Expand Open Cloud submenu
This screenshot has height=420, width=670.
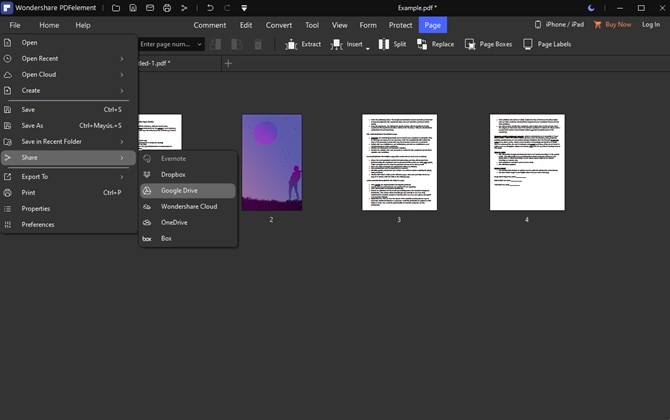tap(68, 75)
